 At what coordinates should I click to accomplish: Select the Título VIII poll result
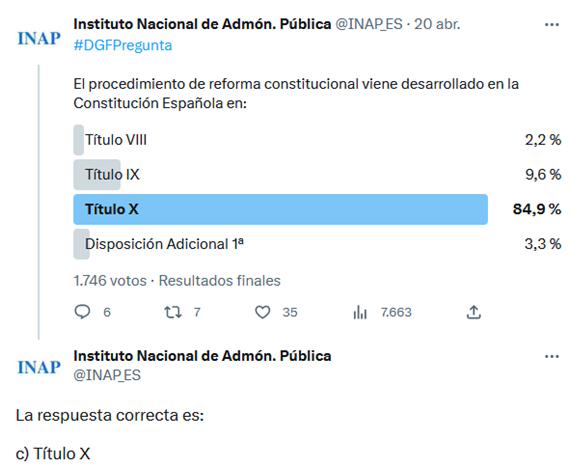[317, 140]
